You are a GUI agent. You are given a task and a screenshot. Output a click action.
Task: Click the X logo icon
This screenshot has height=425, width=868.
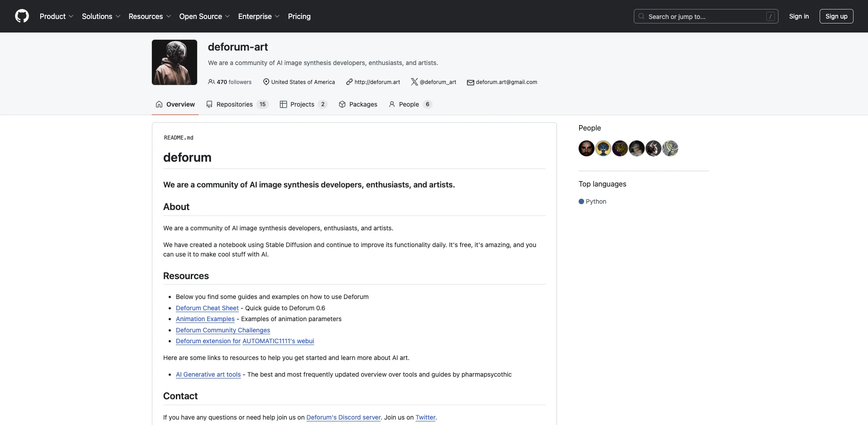coord(414,82)
